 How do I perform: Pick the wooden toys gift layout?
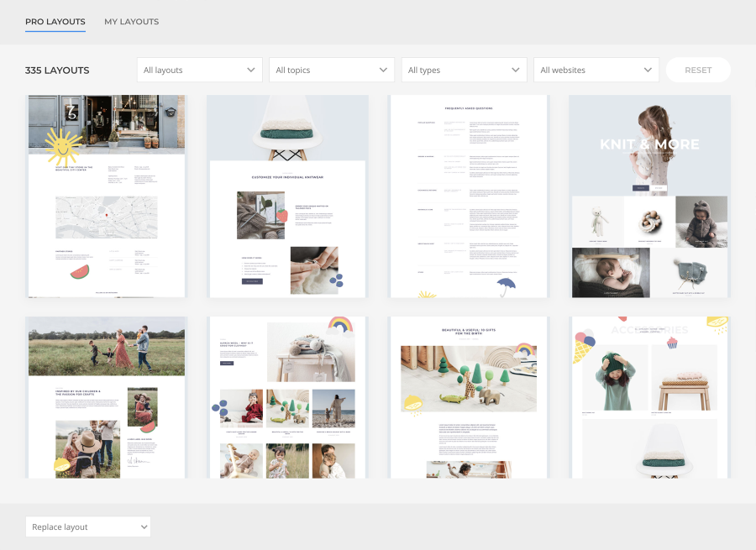[x=469, y=398]
